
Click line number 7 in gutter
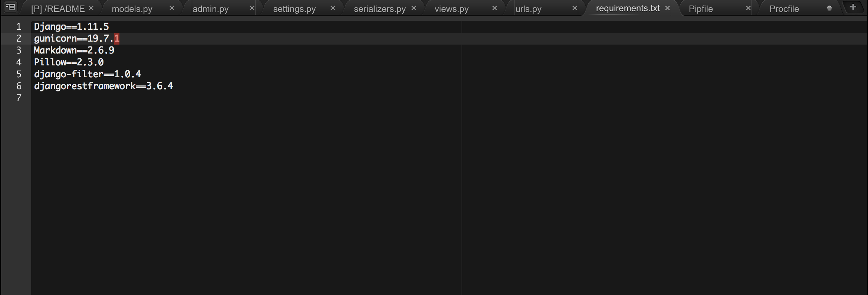19,98
